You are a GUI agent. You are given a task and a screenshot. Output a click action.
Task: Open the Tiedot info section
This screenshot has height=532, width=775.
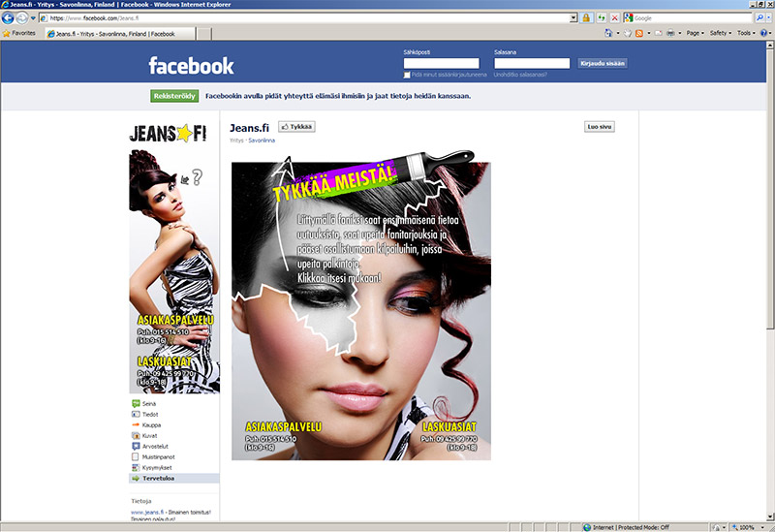click(150, 415)
